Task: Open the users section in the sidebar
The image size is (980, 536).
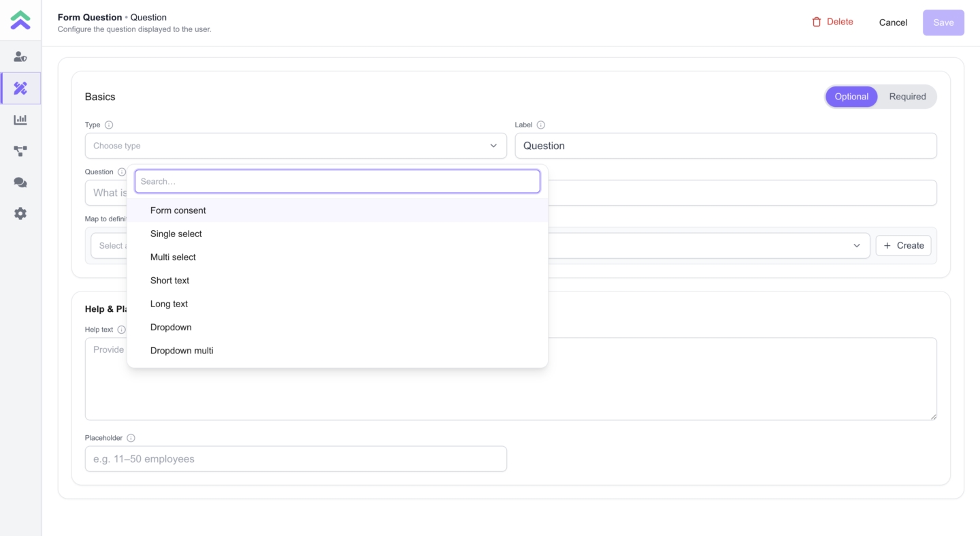Action: (x=20, y=57)
